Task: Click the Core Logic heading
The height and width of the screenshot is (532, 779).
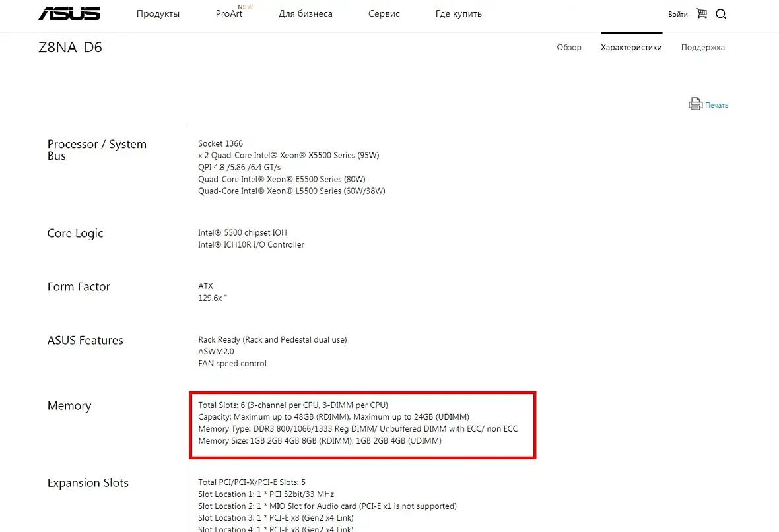Action: tap(75, 233)
